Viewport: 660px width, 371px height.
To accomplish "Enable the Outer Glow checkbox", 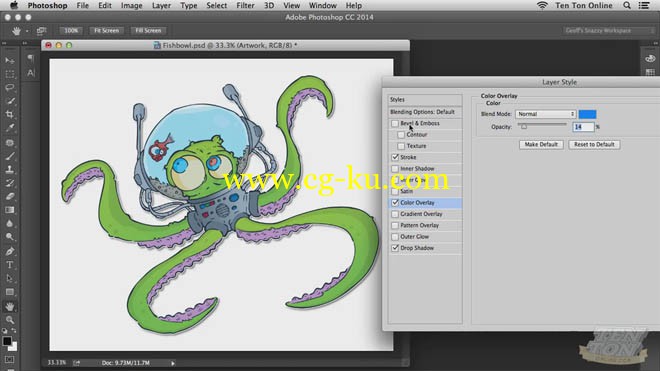I will [x=394, y=237].
